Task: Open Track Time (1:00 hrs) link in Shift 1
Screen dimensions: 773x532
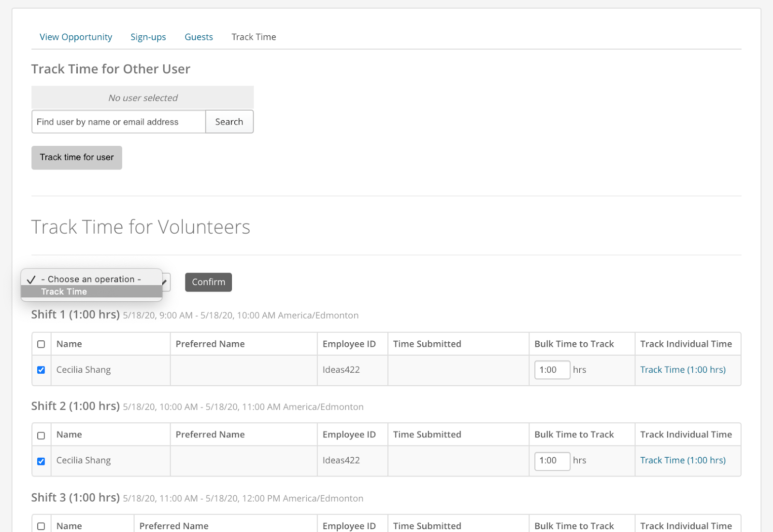Action: 683,370
